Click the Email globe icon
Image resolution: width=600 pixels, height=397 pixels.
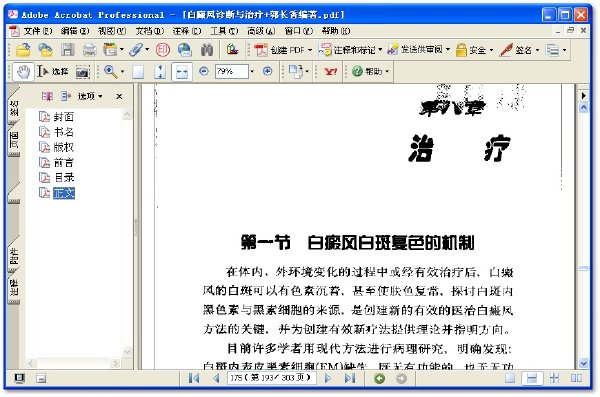[184, 50]
